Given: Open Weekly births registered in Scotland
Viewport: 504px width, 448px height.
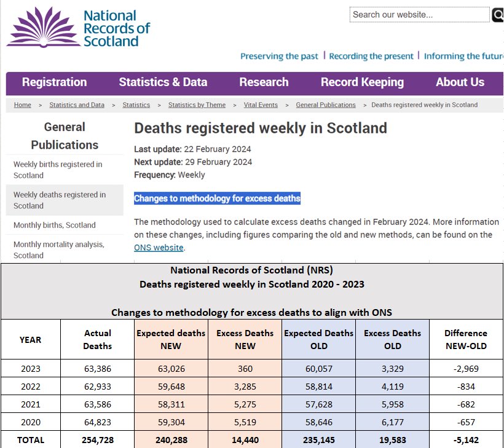Looking at the screenshot, I should pyautogui.click(x=58, y=170).
